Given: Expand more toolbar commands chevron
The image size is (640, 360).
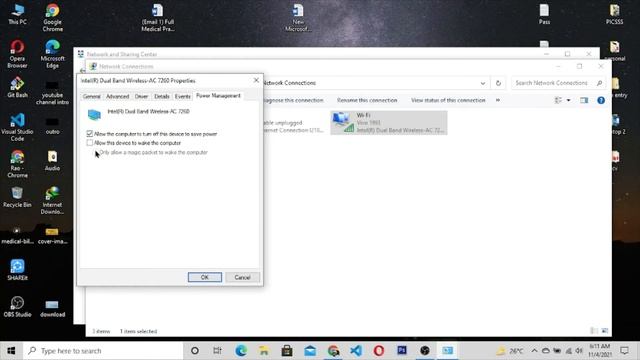Looking at the screenshot, I should click(498, 100).
